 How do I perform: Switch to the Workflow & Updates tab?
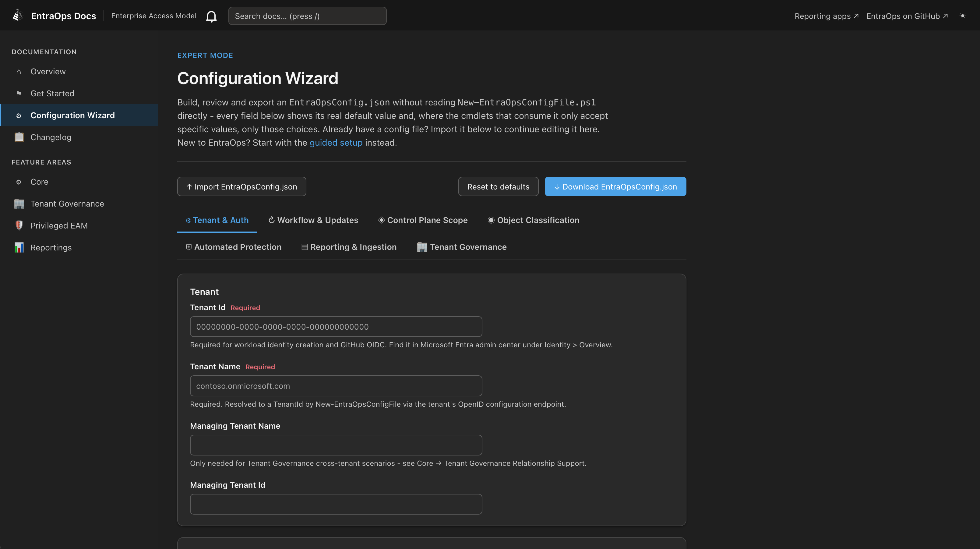[x=313, y=220]
